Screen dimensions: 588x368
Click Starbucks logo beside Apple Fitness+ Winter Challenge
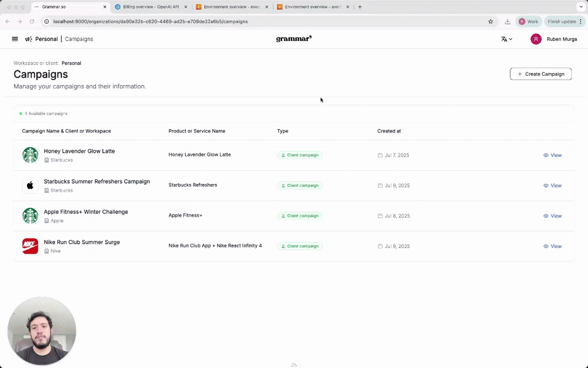point(30,216)
